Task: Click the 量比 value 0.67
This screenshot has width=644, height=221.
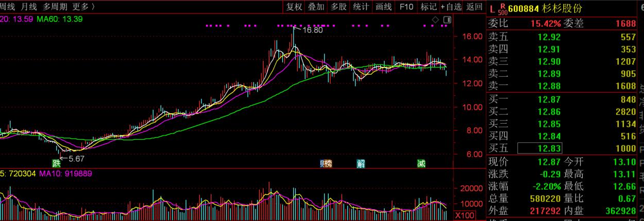Action: [628, 199]
